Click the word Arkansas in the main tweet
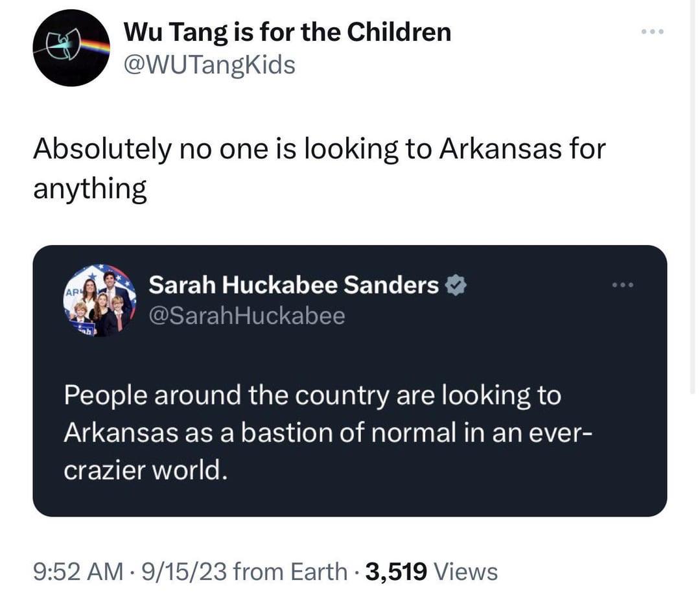The height and width of the screenshot is (604, 700). (502, 148)
